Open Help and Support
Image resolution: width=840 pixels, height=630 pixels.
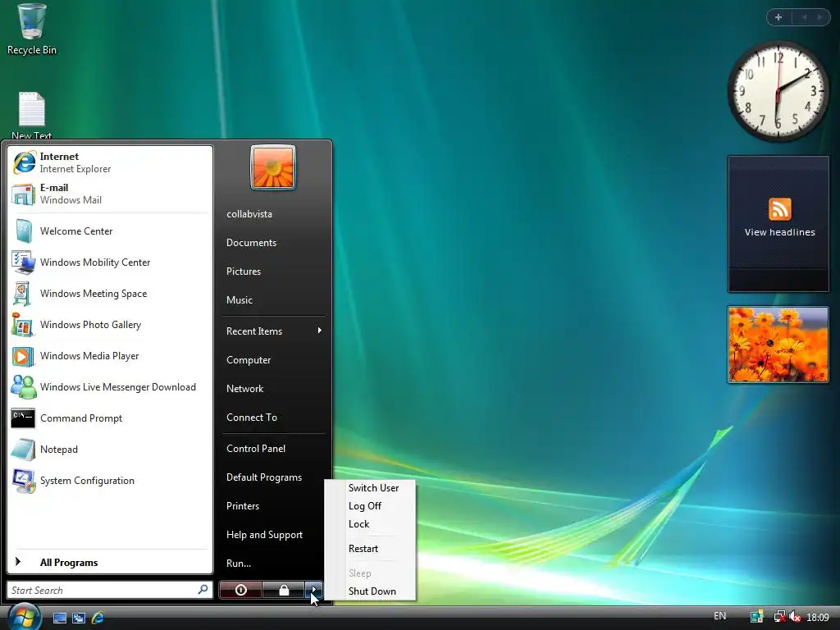(272, 535)
